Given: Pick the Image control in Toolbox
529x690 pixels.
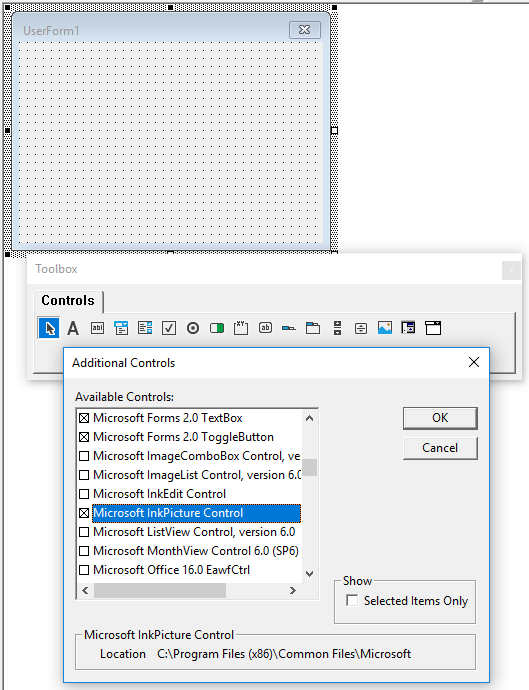Looking at the screenshot, I should [385, 328].
